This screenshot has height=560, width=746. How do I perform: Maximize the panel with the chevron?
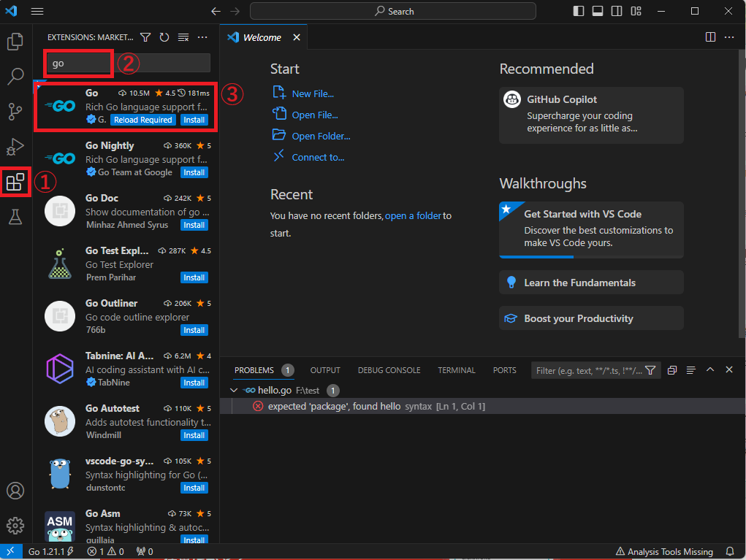click(x=710, y=369)
